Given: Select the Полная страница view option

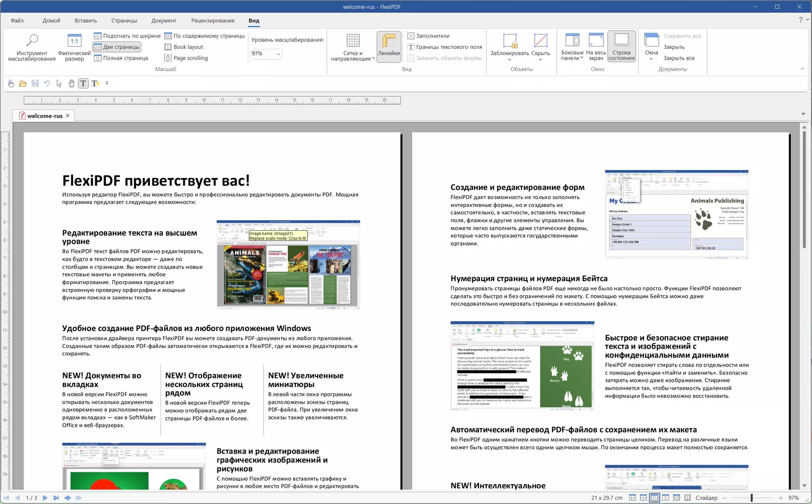Looking at the screenshot, I should [x=121, y=58].
